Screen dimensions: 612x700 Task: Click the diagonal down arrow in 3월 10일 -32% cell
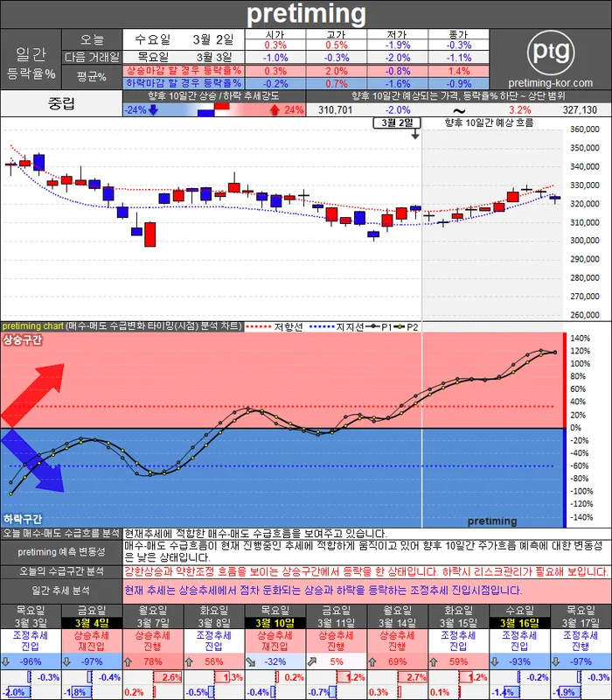[x=251, y=661]
